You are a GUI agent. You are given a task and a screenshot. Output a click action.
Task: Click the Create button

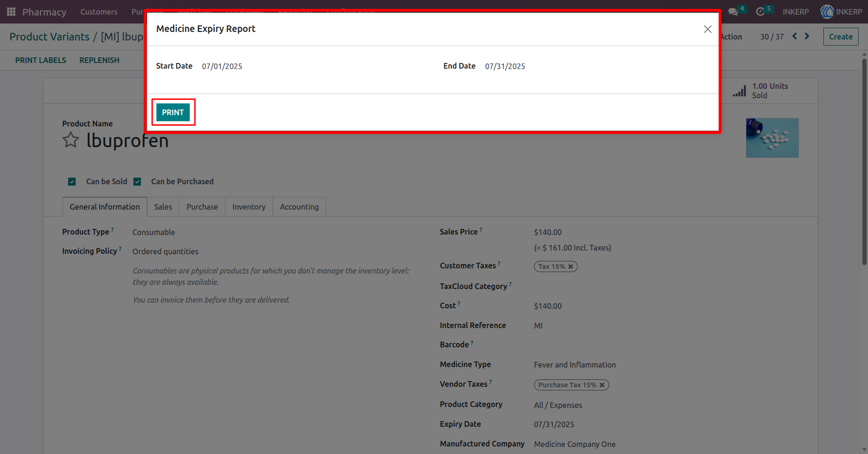[x=841, y=37]
